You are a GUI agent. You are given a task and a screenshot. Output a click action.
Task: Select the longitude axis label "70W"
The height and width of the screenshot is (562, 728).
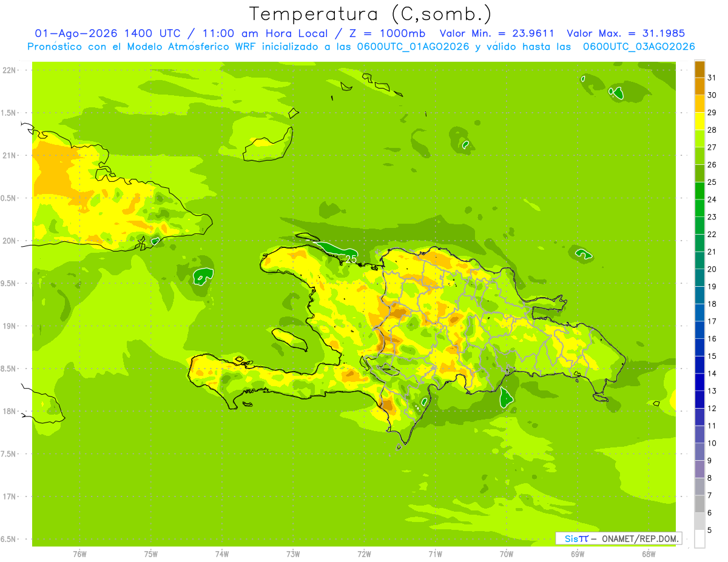(507, 554)
